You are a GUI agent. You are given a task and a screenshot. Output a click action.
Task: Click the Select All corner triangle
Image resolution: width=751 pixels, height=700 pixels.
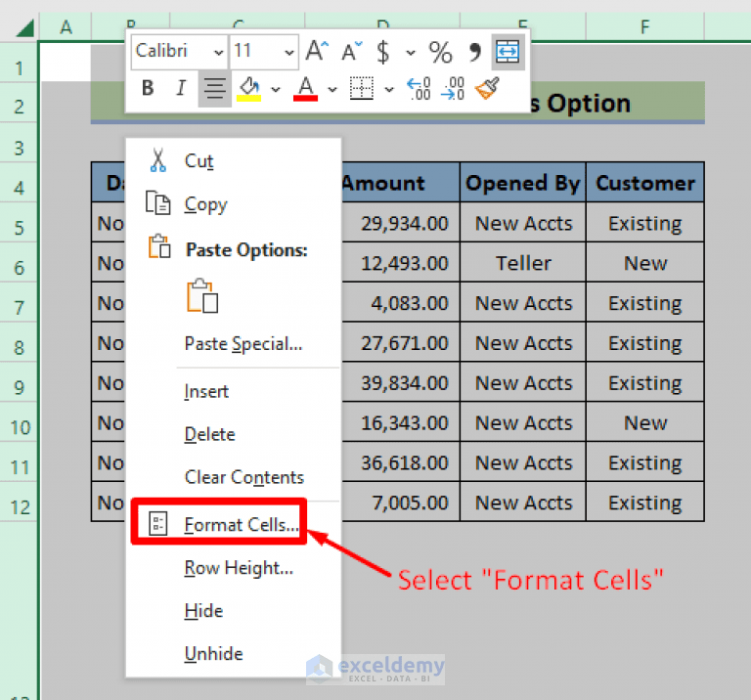click(x=23, y=27)
